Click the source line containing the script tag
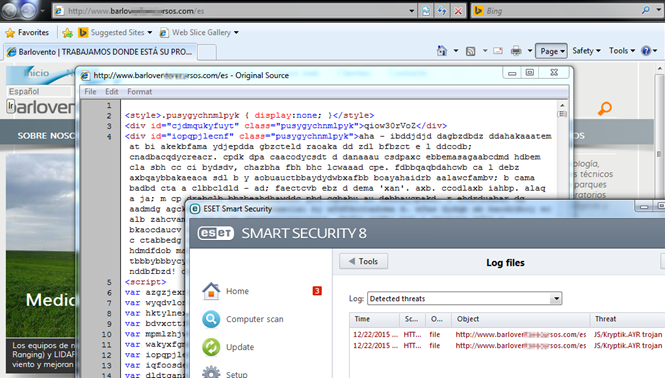Screen dimensions: 665x378 click(145, 282)
